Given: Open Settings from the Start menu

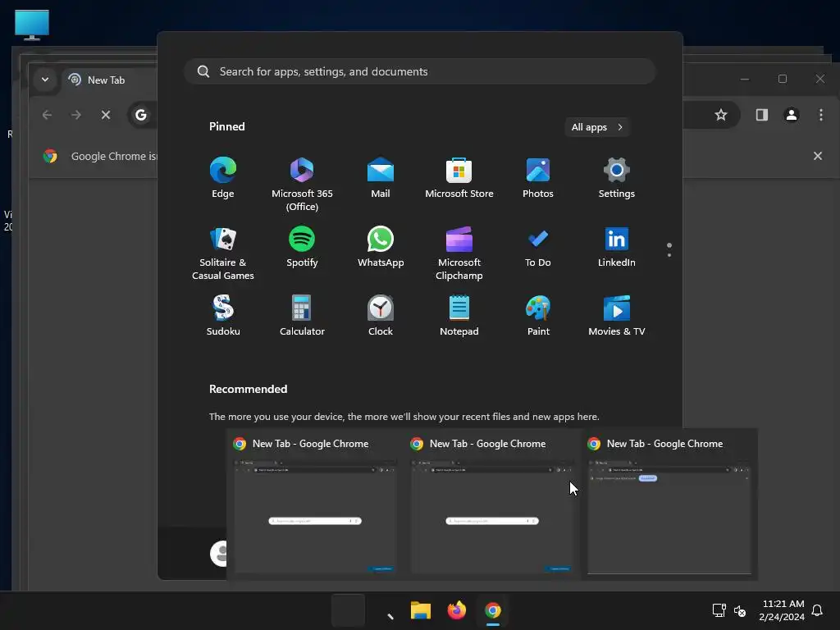Looking at the screenshot, I should 617,178.
